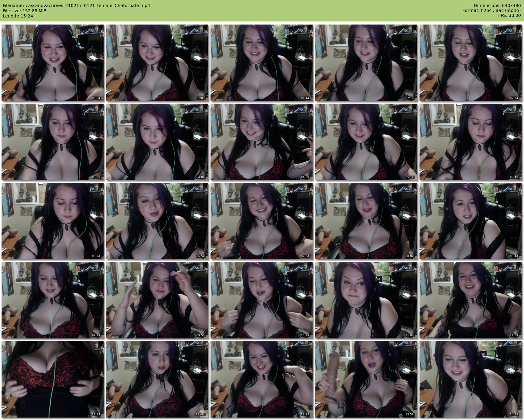Select the thumbnail stamped 02:54
Image resolution: width=524 pixels, height=420 pixels.
point(470,63)
